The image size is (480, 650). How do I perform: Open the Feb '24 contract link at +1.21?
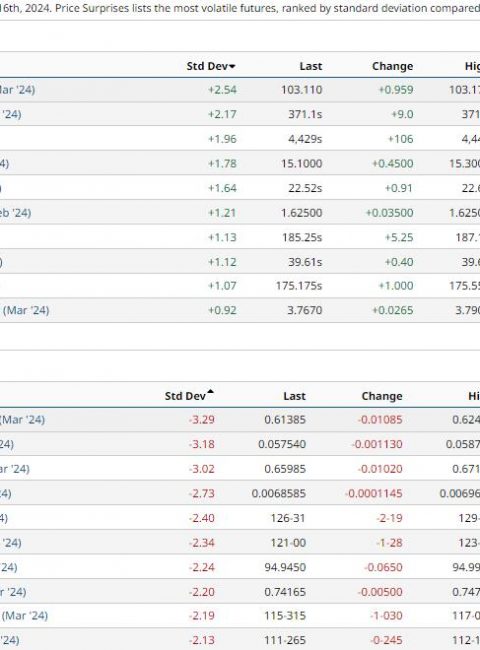15,213
